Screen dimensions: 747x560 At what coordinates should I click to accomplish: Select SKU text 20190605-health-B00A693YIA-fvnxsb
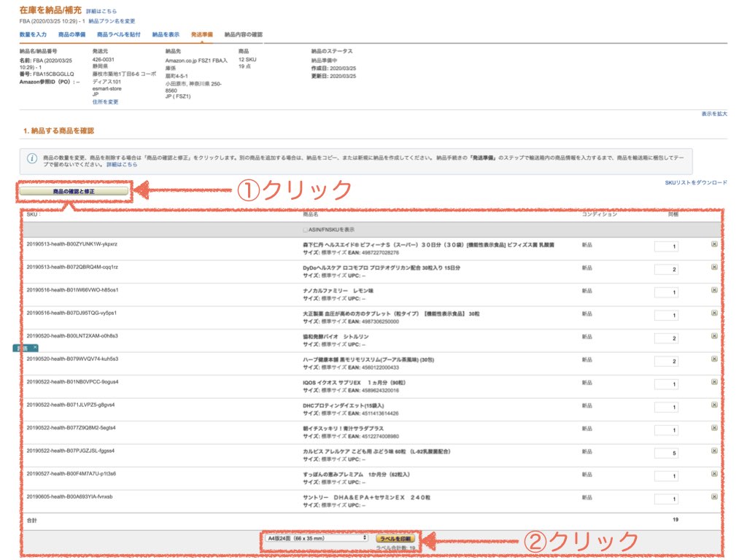coord(69,497)
